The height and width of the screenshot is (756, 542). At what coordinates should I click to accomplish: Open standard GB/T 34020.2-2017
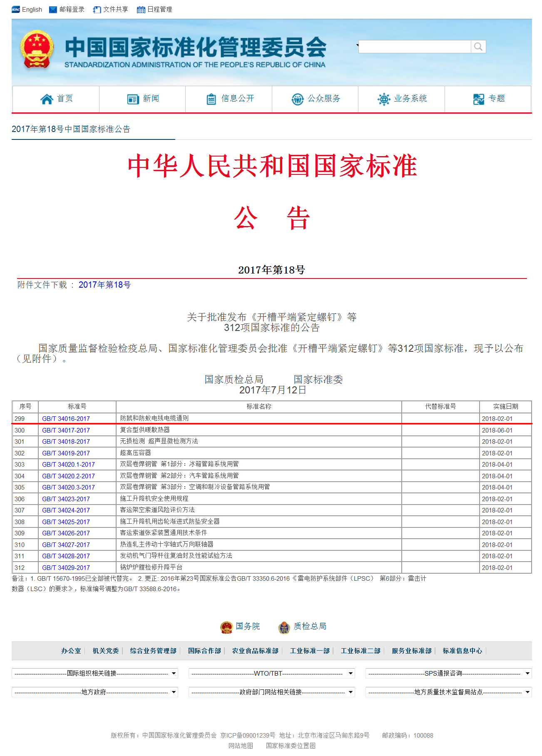click(x=68, y=476)
